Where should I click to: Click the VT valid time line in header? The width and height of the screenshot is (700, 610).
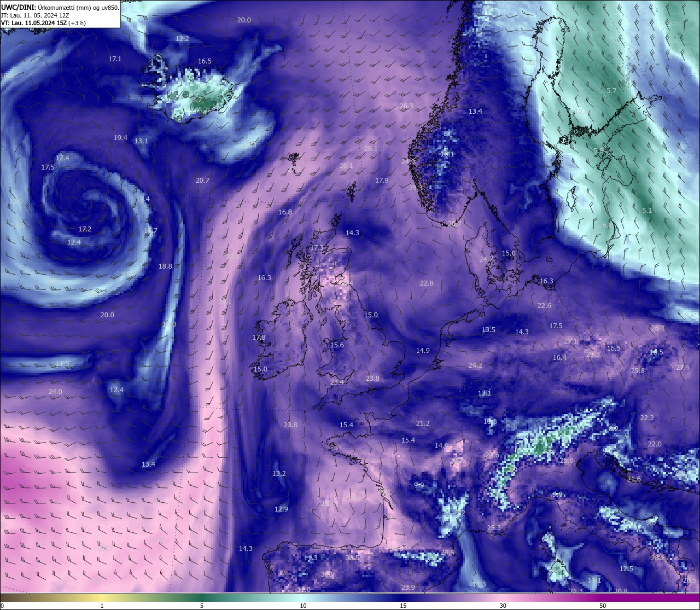(x=43, y=23)
